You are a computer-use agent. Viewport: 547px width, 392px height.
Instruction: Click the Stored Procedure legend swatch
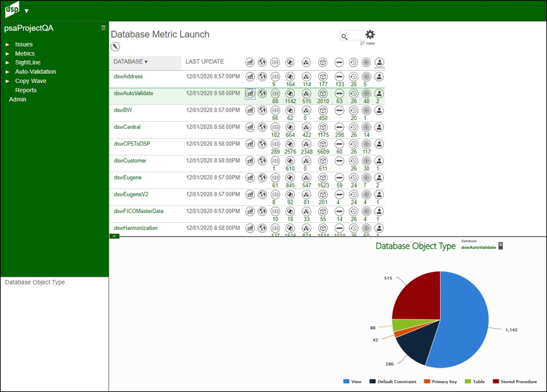pos(496,381)
